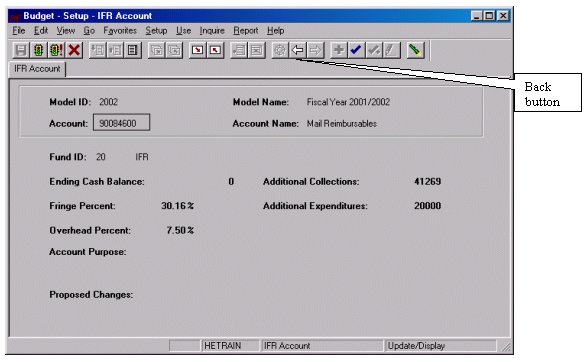Click the forward arrow toolbar button
This screenshot has height=362, width=587.
click(x=315, y=50)
